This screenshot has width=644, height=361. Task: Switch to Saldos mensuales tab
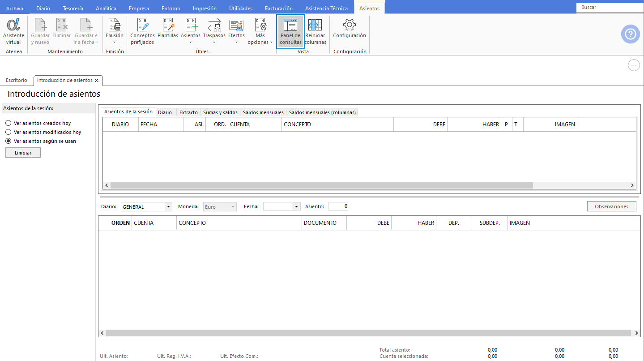263,112
